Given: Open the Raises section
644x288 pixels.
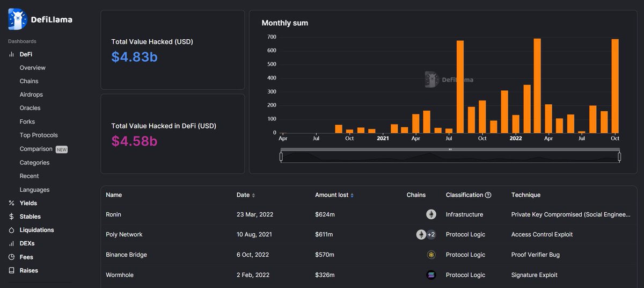Looking at the screenshot, I should [x=28, y=270].
